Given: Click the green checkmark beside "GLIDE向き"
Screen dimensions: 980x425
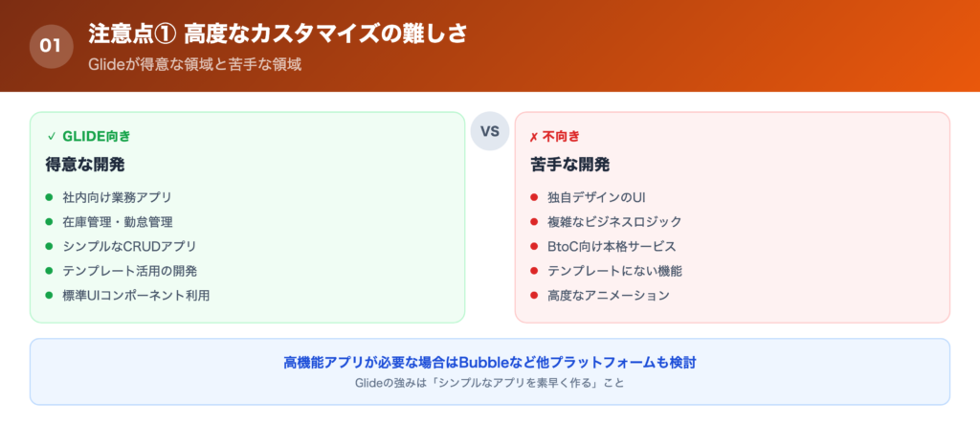Looking at the screenshot, I should coord(51,136).
